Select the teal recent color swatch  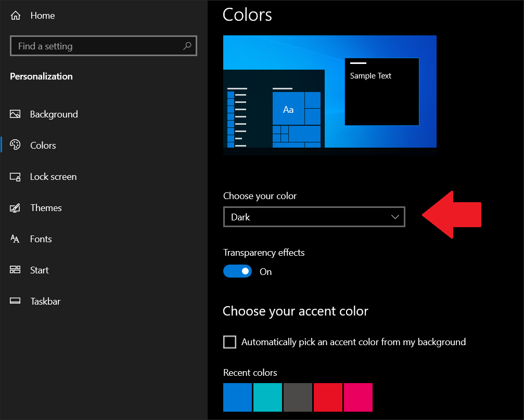(x=267, y=397)
